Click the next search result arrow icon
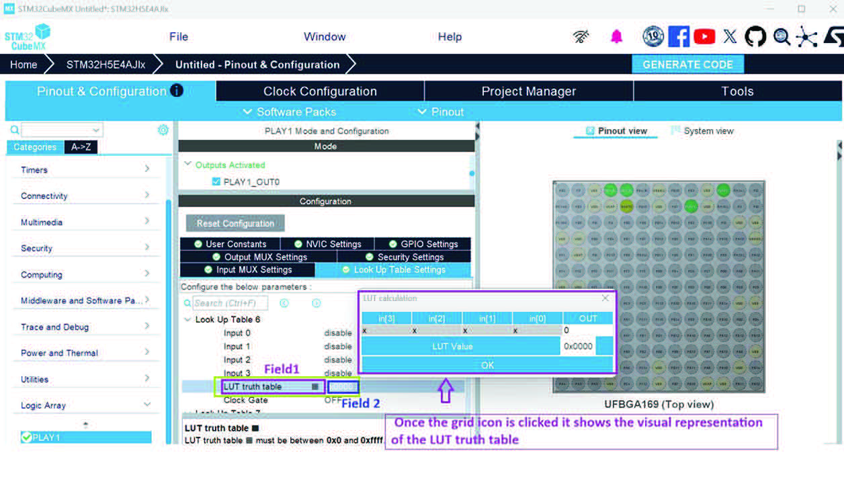844x504 pixels. point(316,303)
